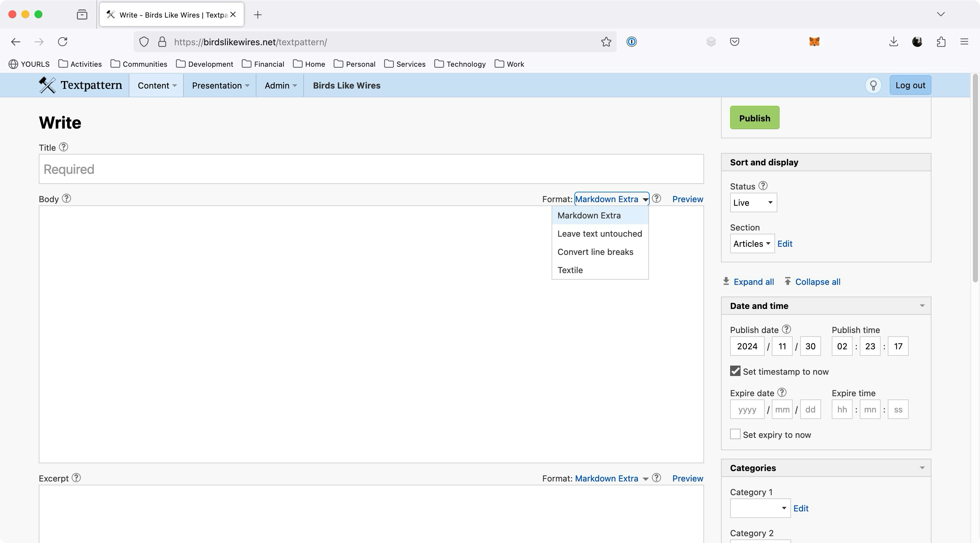Image resolution: width=980 pixels, height=543 pixels.
Task: Click the Expand all link
Action: (x=748, y=282)
